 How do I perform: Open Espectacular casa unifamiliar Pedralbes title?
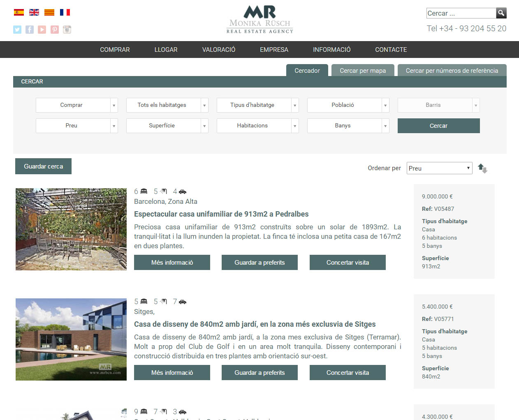221,214
